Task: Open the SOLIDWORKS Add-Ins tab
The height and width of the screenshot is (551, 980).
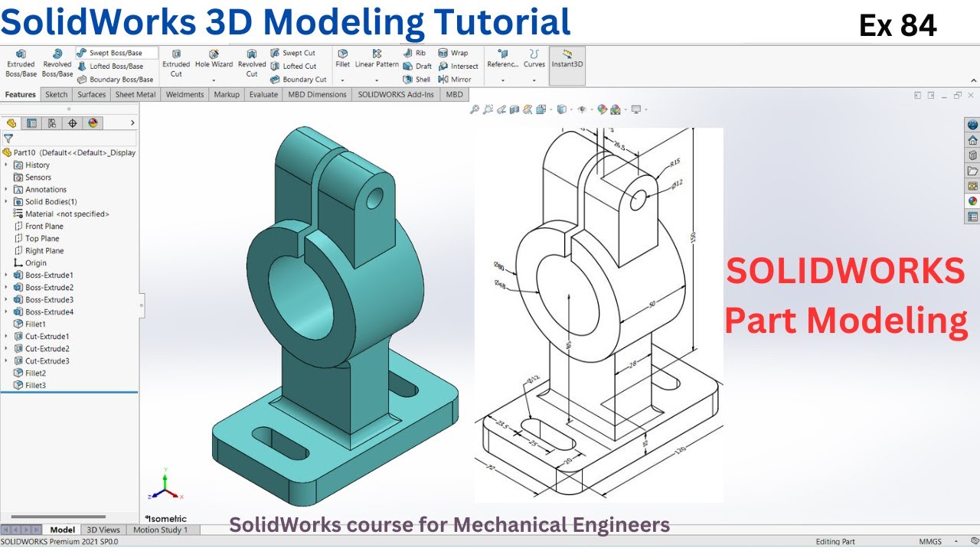Action: coord(396,95)
